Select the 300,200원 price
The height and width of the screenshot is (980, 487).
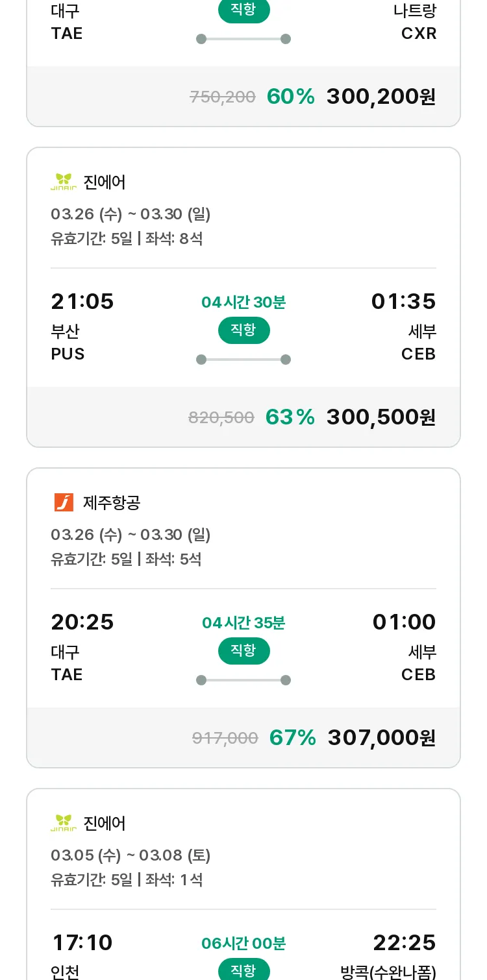coord(381,97)
